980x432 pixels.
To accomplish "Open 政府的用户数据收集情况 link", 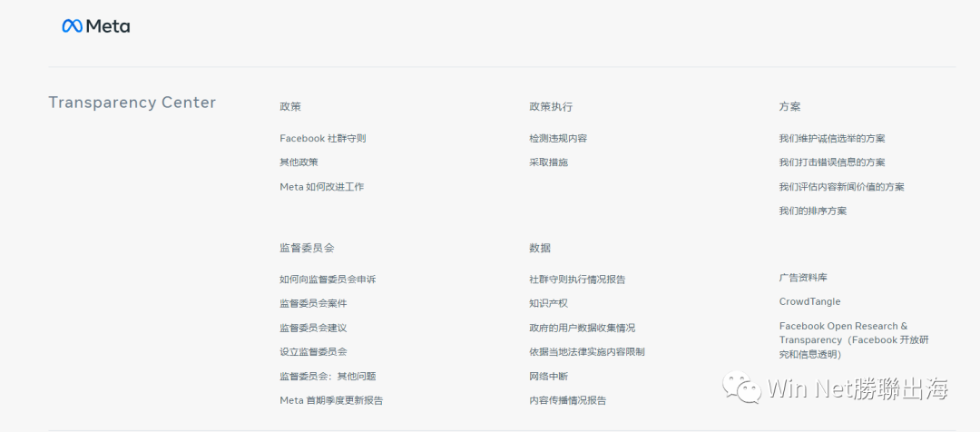I will [x=583, y=329].
